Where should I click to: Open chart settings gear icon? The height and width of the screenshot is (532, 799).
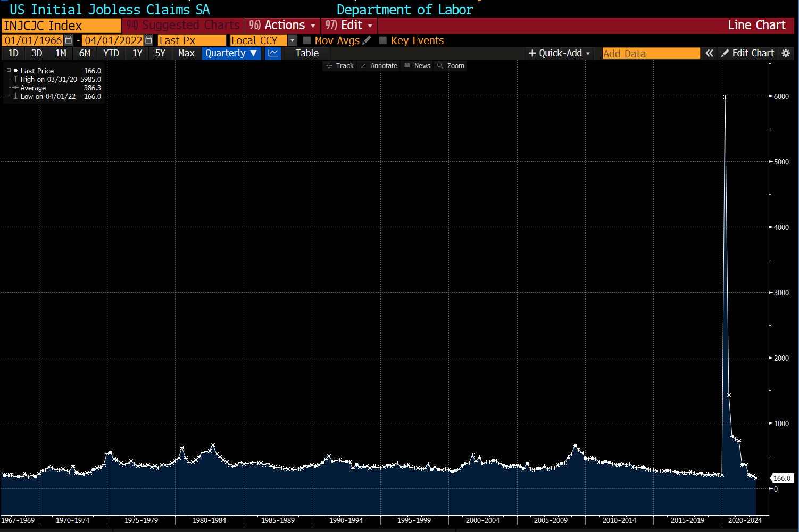tap(786, 53)
